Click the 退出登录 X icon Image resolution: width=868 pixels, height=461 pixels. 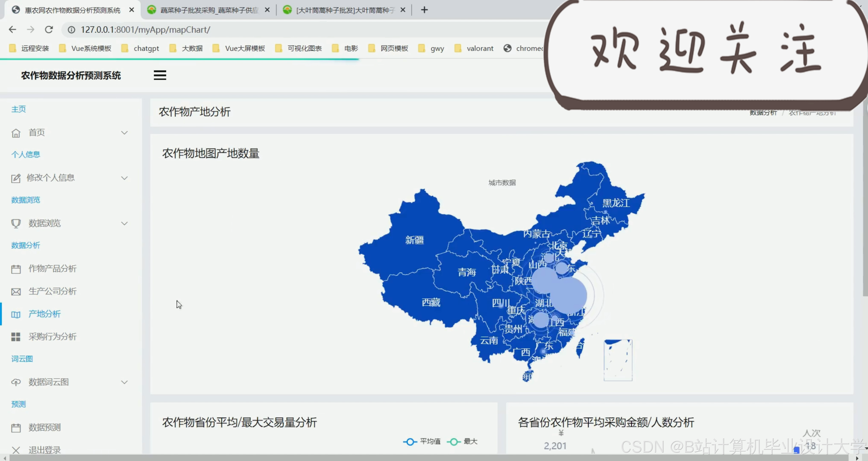click(x=16, y=450)
